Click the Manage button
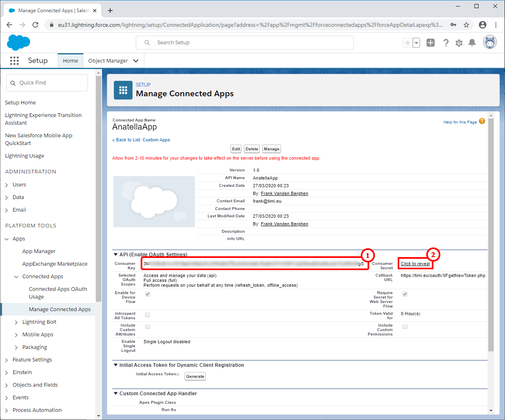Viewport: 505px width, 420px height. click(272, 149)
